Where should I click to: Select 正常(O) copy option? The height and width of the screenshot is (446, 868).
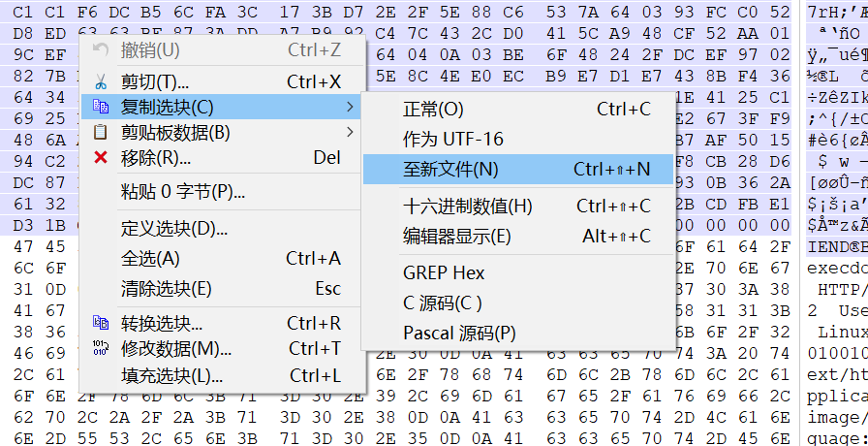click(433, 110)
